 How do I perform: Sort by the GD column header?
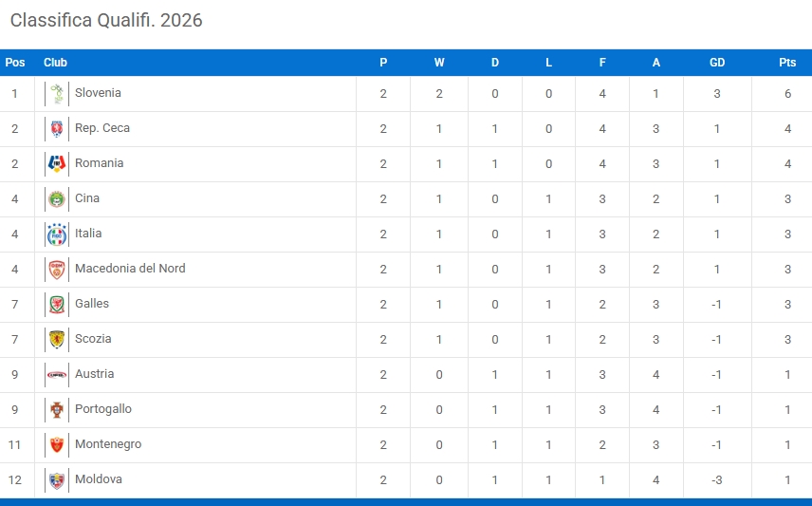click(x=717, y=63)
